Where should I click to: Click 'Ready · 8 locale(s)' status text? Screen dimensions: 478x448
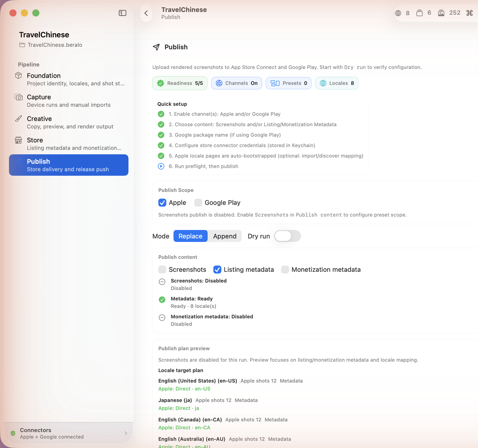coord(194,306)
